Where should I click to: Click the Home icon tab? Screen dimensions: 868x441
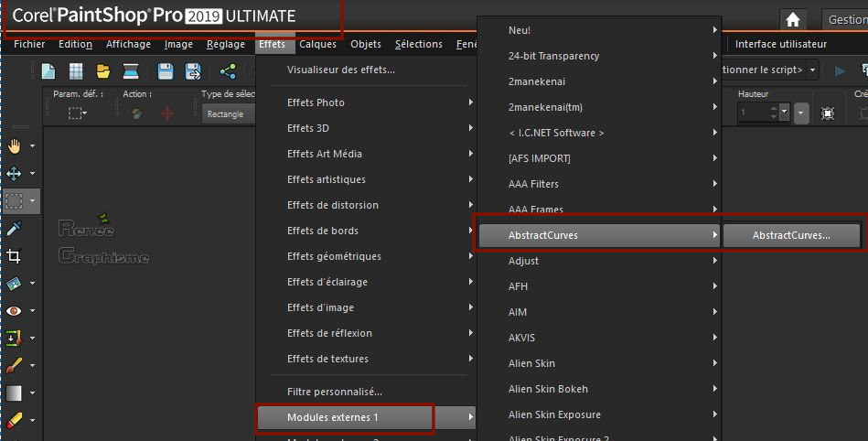[793, 20]
